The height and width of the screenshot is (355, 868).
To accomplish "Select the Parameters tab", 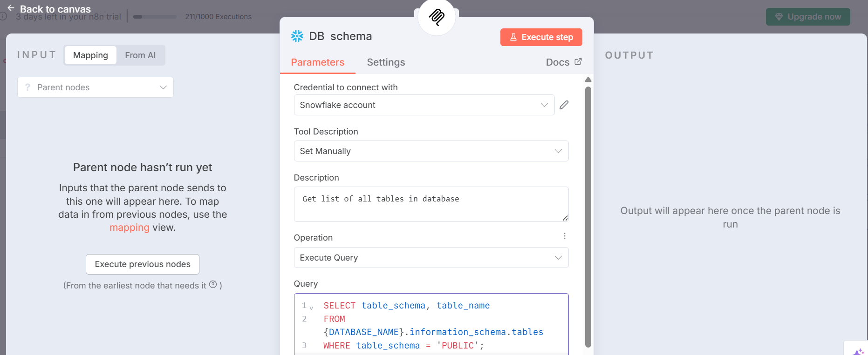I will [x=317, y=62].
